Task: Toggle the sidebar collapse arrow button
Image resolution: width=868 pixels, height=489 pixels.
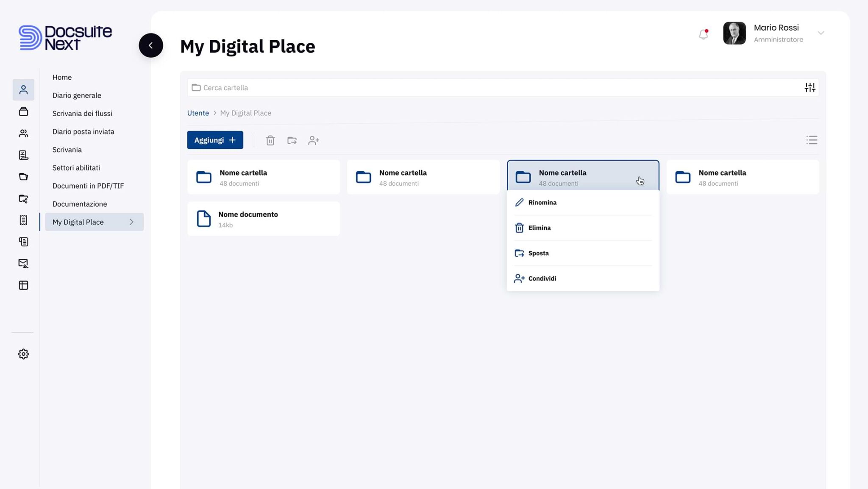Action: [x=151, y=45]
